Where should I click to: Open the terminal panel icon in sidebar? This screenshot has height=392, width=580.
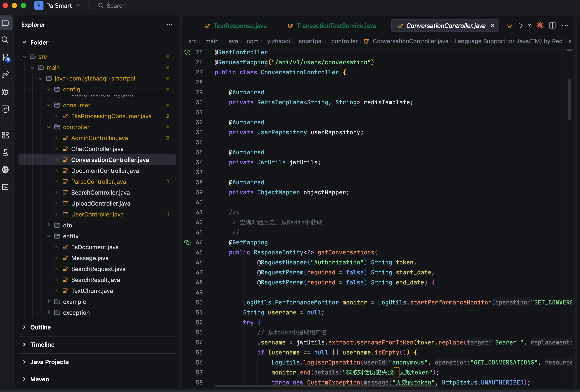click(x=5, y=187)
